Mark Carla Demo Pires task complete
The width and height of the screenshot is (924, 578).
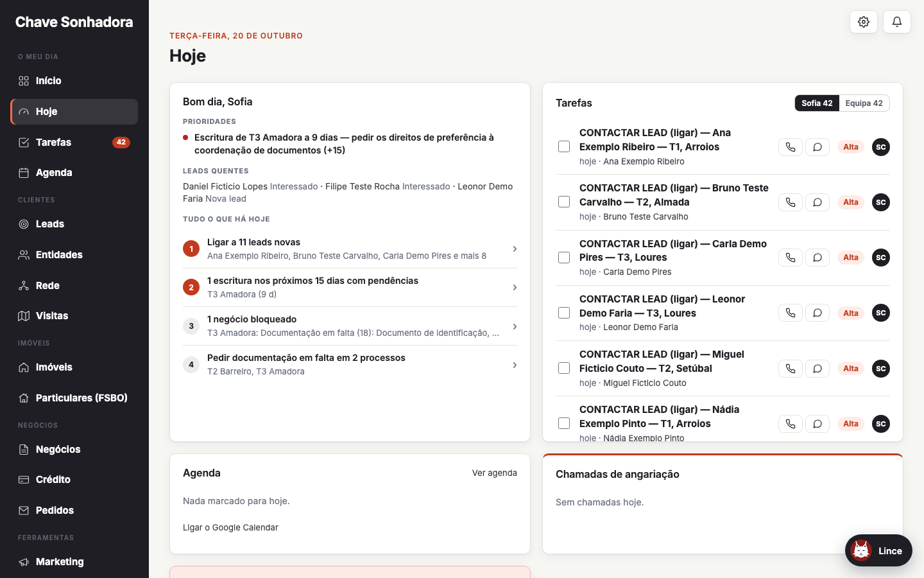(564, 258)
